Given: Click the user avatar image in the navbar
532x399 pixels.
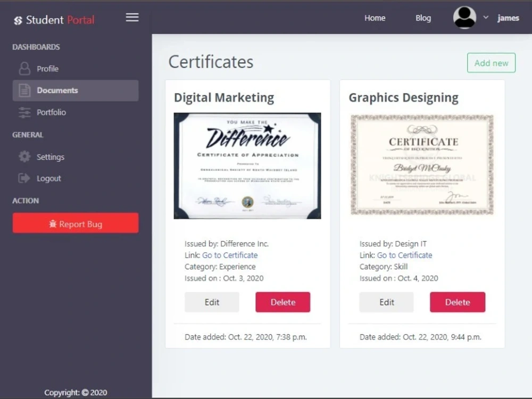Looking at the screenshot, I should click(x=464, y=17).
